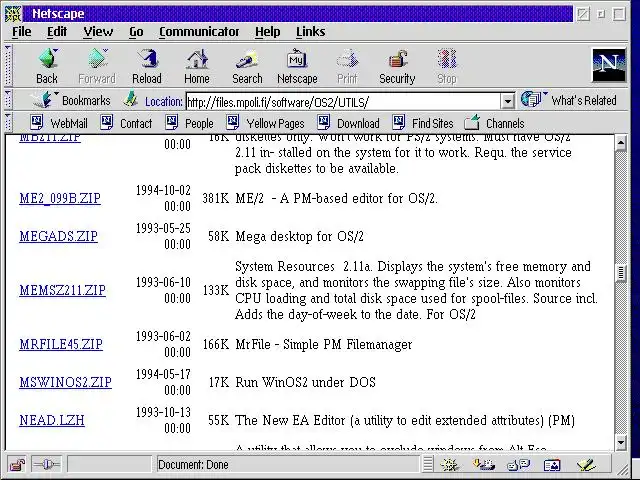Click the scroll up arrow
Image resolution: width=640 pixels, height=480 pixels.
pos(620,142)
